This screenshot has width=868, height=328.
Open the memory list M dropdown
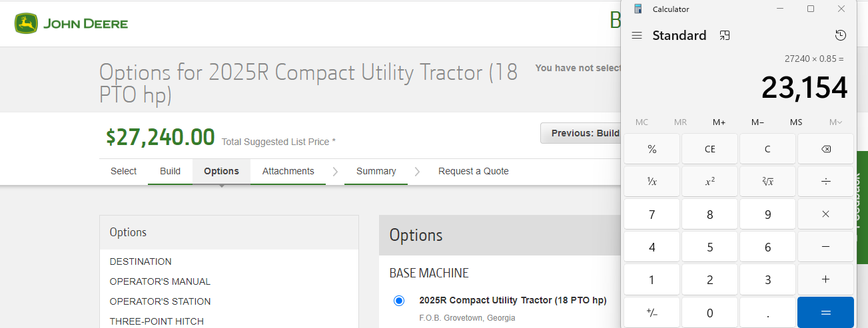pos(835,122)
